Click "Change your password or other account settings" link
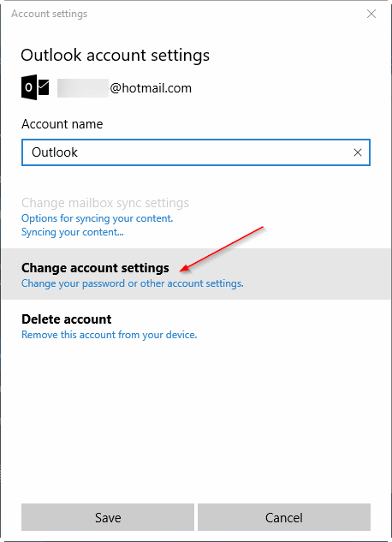Image resolution: width=392 pixels, height=542 pixels. coord(133,283)
